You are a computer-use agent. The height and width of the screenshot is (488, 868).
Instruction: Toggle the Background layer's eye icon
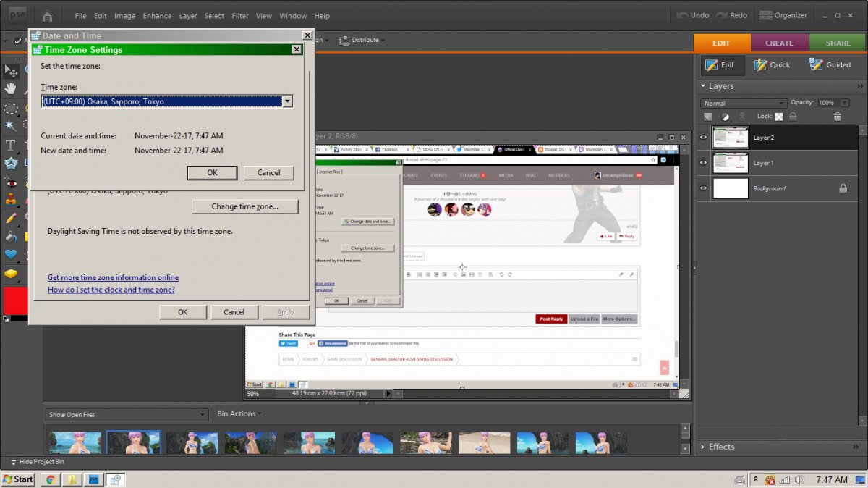point(703,188)
